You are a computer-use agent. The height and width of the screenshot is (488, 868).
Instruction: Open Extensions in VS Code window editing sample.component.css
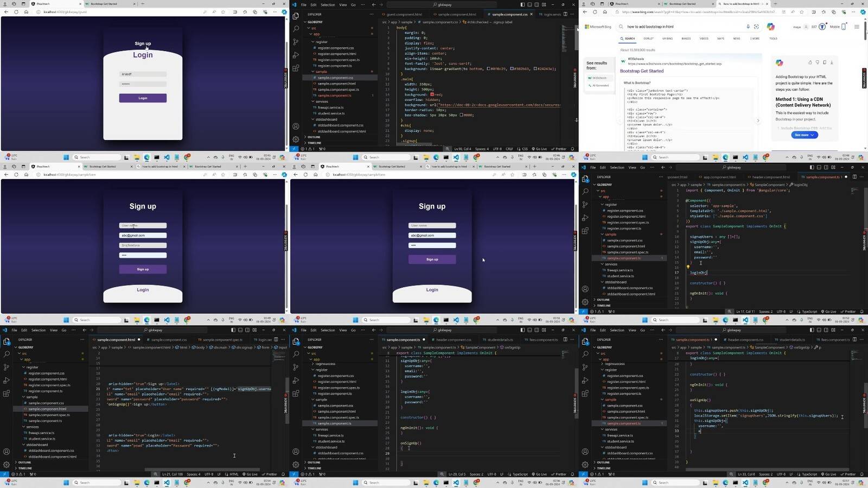[x=296, y=68]
